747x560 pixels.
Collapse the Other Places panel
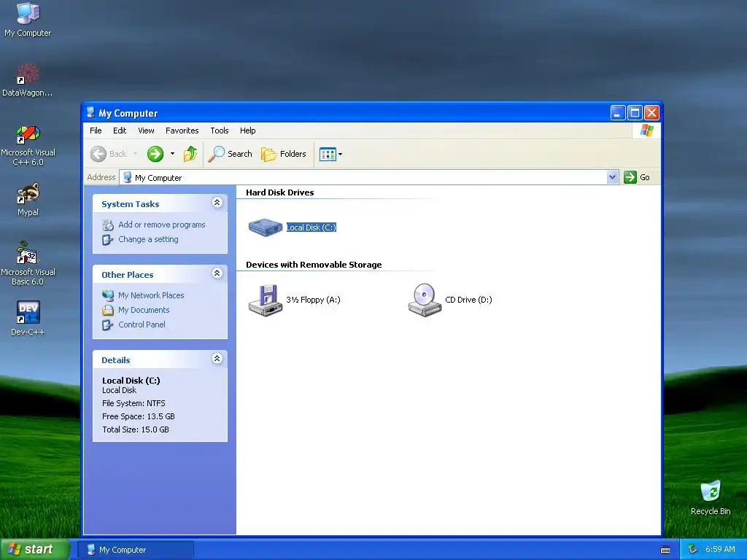pos(217,273)
